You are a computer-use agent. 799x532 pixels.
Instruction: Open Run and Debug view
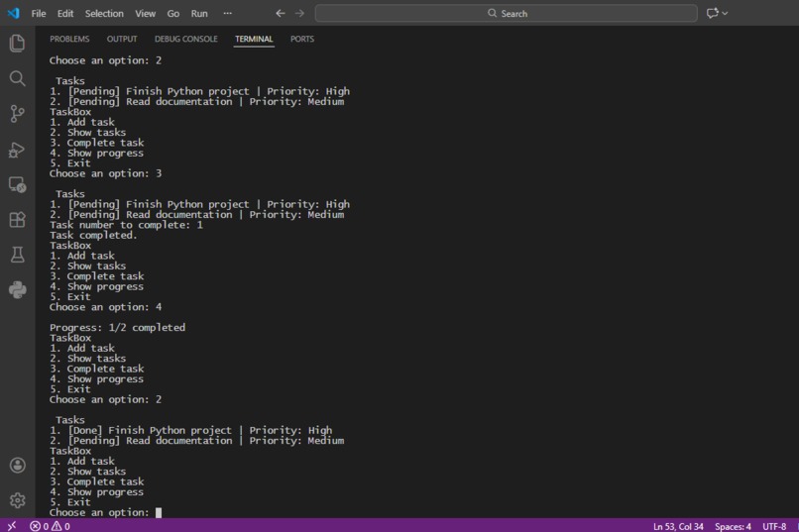17,150
